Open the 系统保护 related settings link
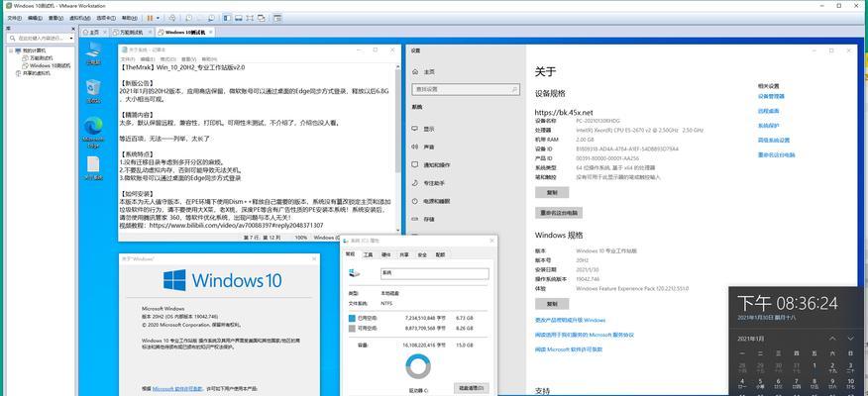The image size is (868, 396). pos(768,126)
